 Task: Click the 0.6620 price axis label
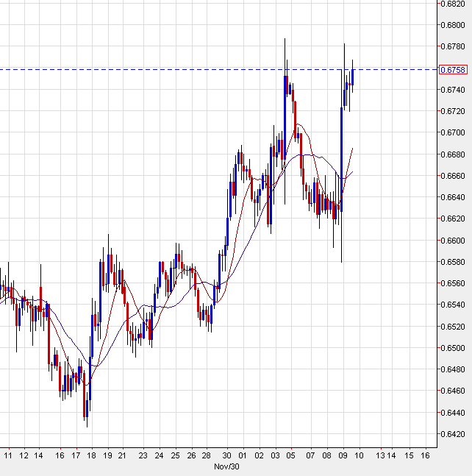pos(453,219)
